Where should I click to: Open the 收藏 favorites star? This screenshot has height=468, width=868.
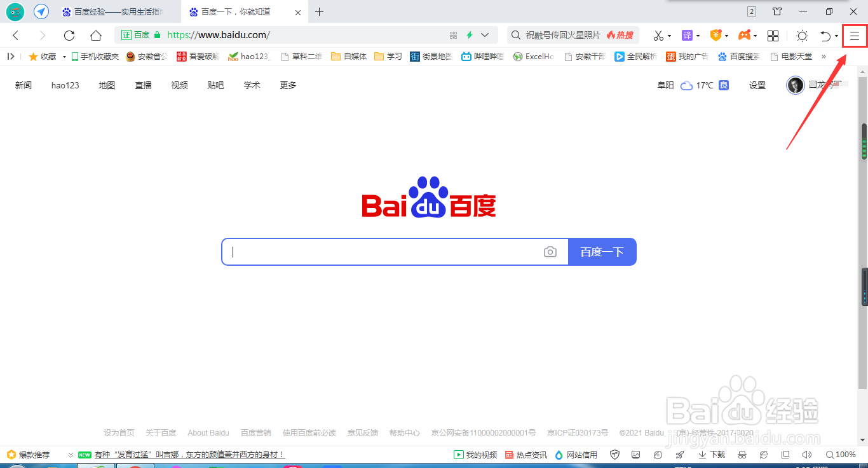43,56
